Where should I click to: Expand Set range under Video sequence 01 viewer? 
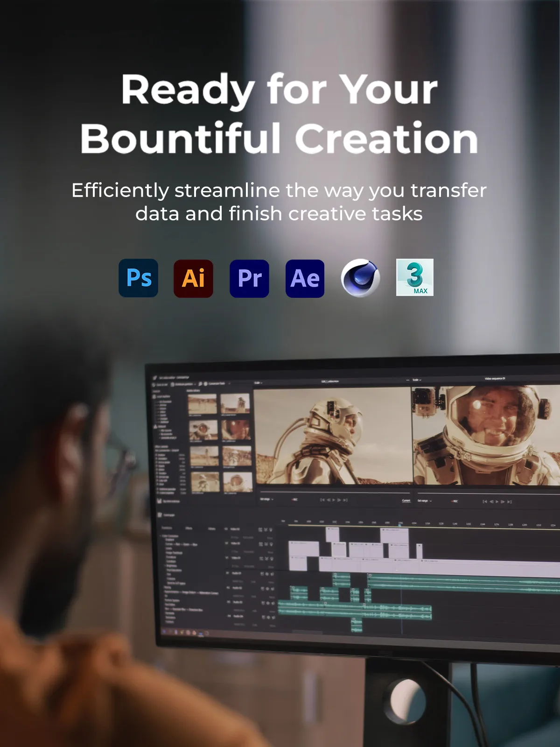(x=425, y=500)
